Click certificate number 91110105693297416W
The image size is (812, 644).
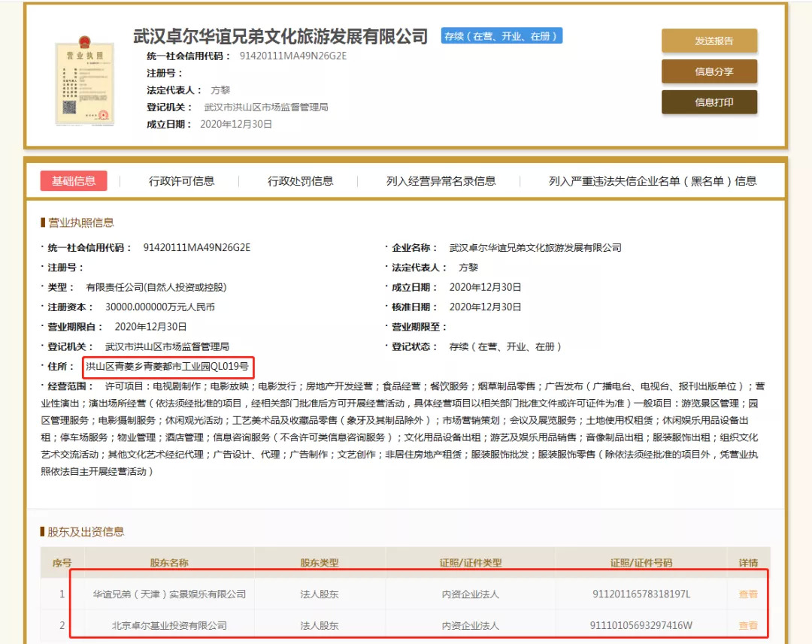click(x=641, y=625)
